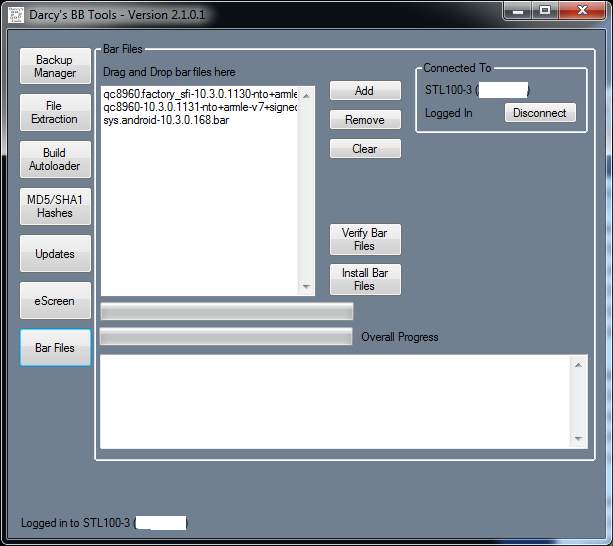Disconnect from the STL100-3 device
The width and height of the screenshot is (613, 546).
click(540, 113)
